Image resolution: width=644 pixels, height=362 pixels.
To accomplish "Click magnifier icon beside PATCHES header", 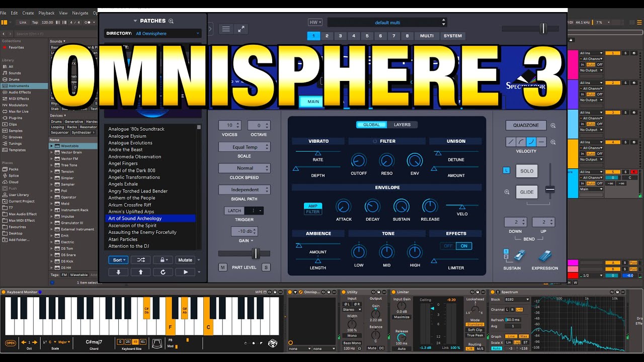I will 171,21.
